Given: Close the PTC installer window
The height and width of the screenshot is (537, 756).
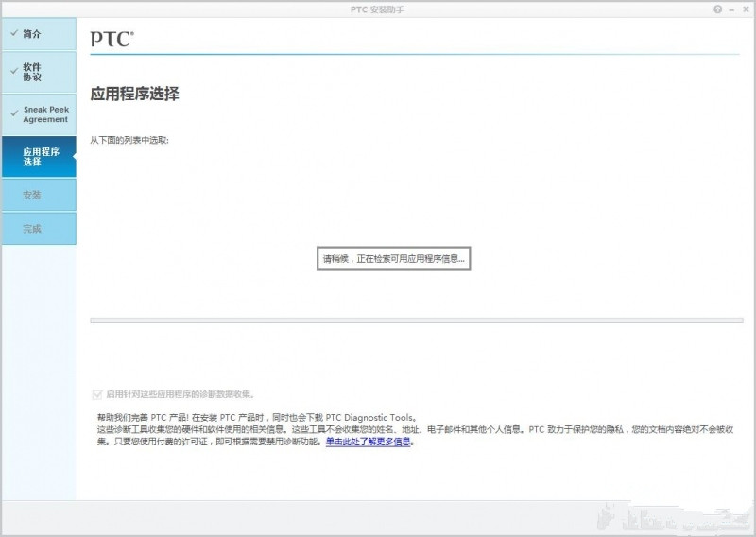Looking at the screenshot, I should click(x=746, y=9).
